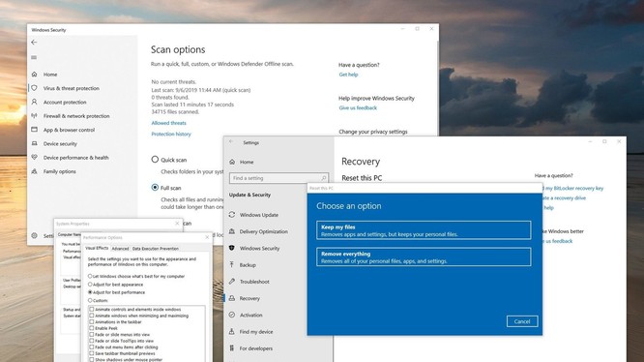Check Fade out menu items after clicking
This screenshot has height=362, width=644.
tap(92, 347)
